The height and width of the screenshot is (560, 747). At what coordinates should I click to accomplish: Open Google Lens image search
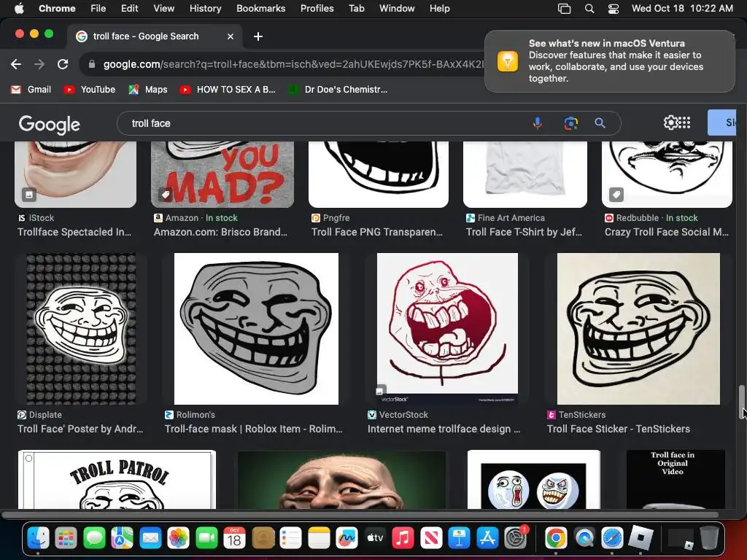click(570, 123)
